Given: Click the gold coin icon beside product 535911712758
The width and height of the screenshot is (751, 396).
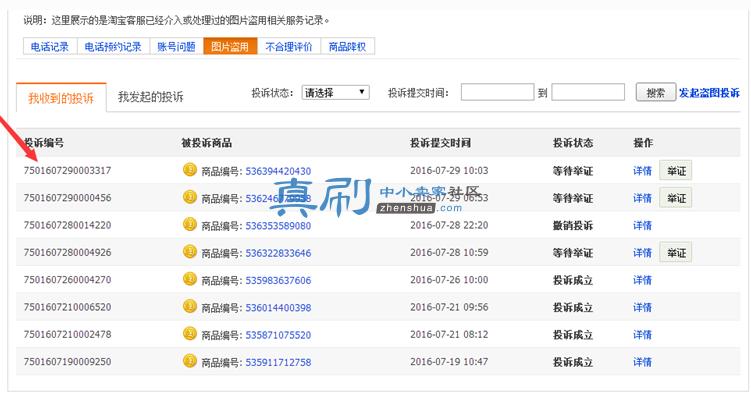Looking at the screenshot, I should [190, 361].
